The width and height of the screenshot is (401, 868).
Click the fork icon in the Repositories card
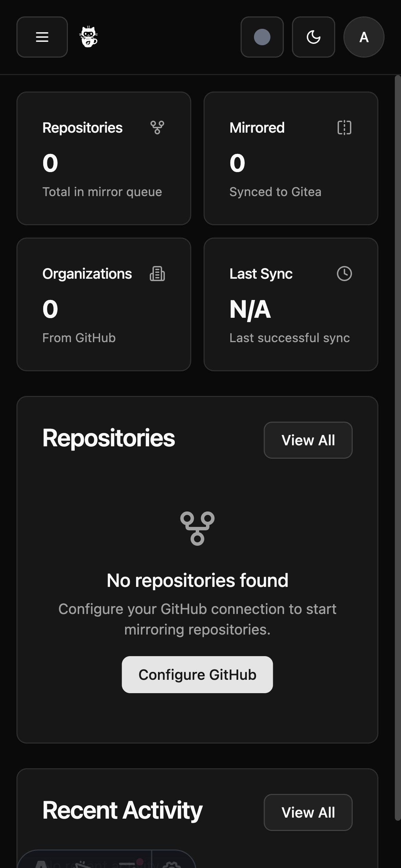[x=157, y=128]
